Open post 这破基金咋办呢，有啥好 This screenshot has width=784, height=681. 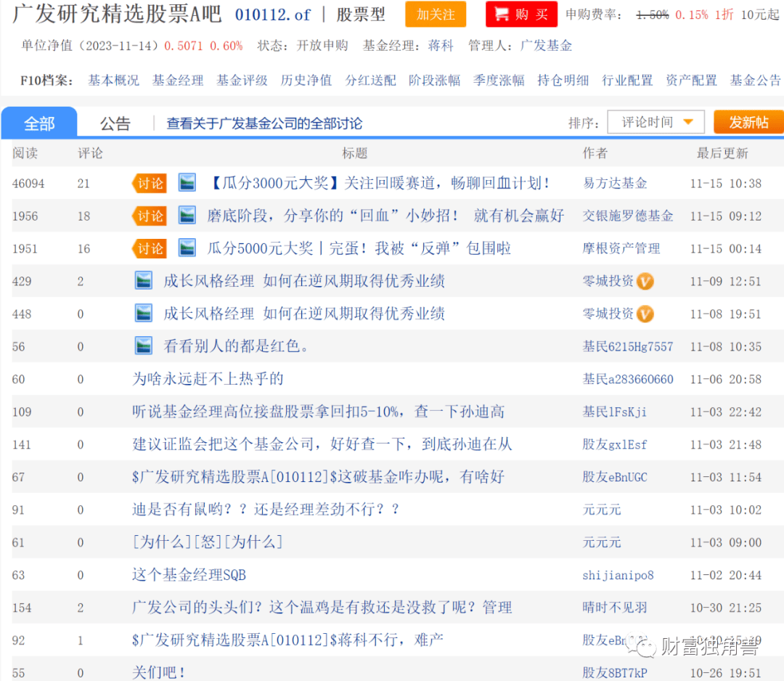point(318,477)
